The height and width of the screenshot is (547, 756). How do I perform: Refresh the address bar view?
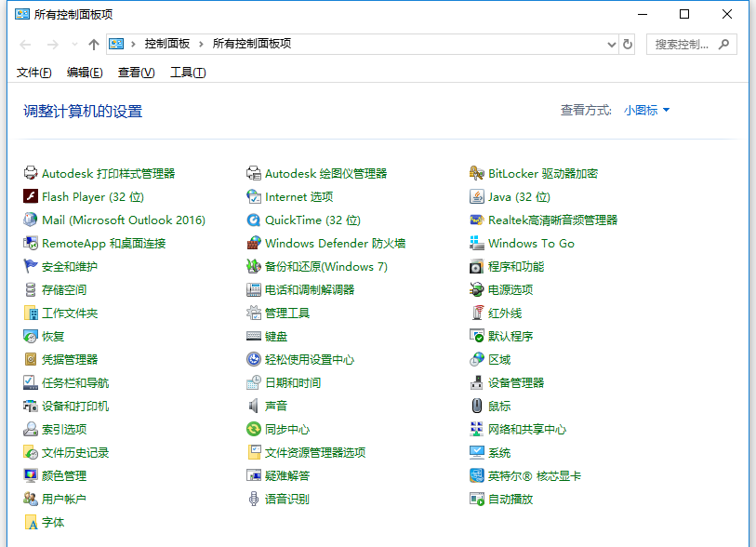628,45
